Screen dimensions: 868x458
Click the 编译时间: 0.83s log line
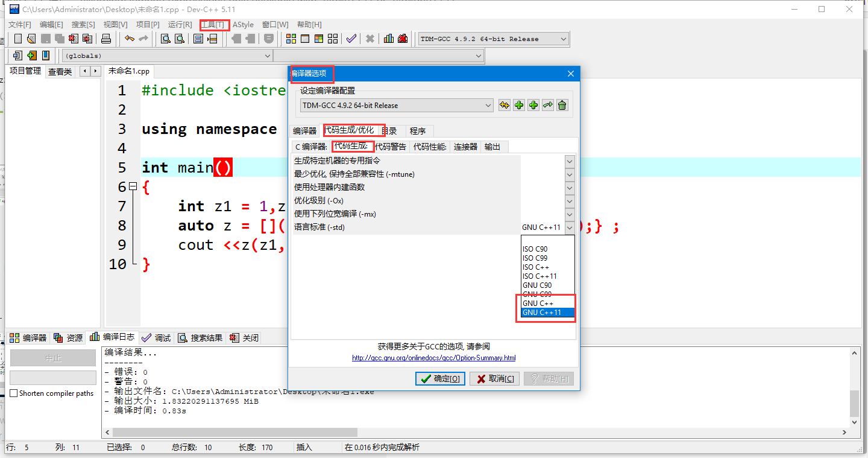(x=145, y=411)
